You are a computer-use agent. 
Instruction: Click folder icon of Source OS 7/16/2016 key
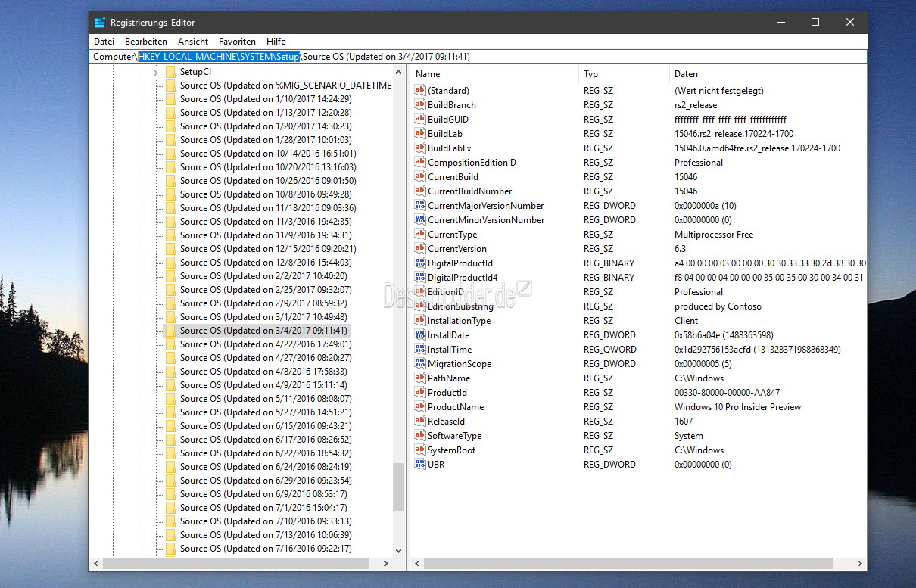[x=170, y=549]
